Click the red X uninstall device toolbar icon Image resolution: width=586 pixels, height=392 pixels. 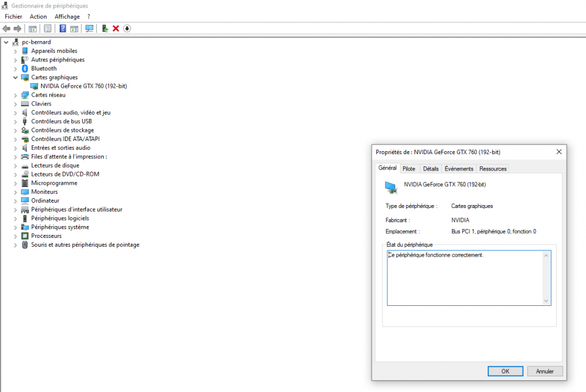pos(116,29)
